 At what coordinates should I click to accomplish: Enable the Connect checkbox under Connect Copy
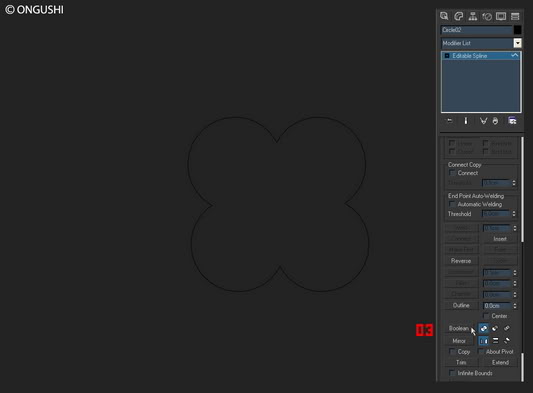(452, 173)
